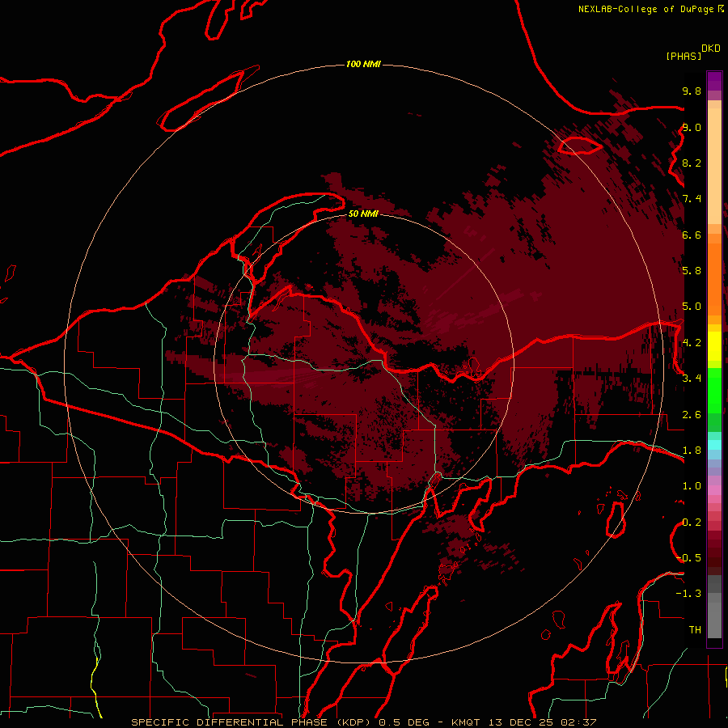Click the 9.8 value on the color scale
This screenshot has width=728, height=728.
click(692, 91)
